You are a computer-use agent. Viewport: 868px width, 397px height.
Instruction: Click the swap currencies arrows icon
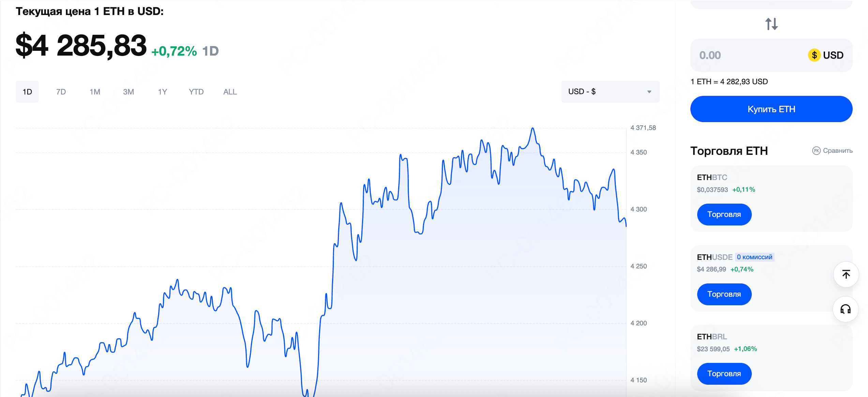tap(772, 24)
